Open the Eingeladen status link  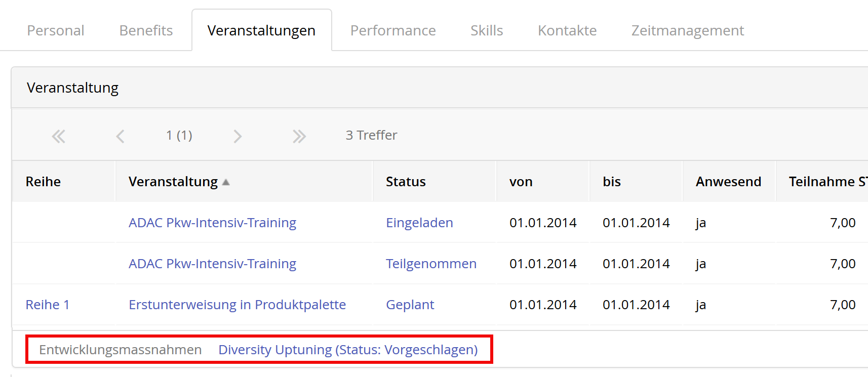pos(419,223)
